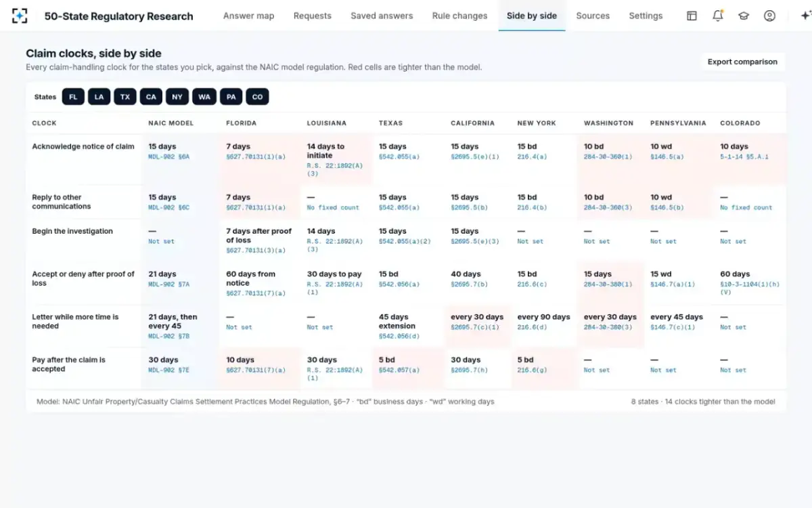Screen dimensions: 812x508
Task: Click the 'Letter while more time is needed' label
Action: click(75, 321)
